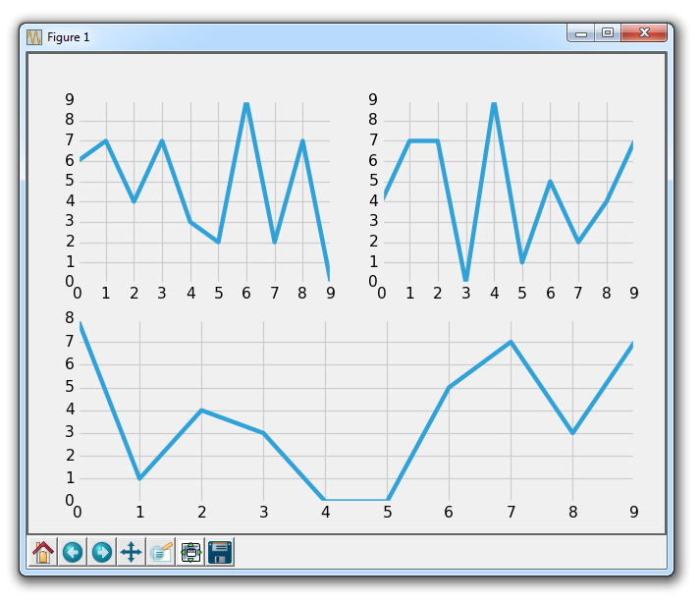This screenshot has width=700, height=603.
Task: Click the point at x=3 in top-left plot
Action: pos(162,140)
